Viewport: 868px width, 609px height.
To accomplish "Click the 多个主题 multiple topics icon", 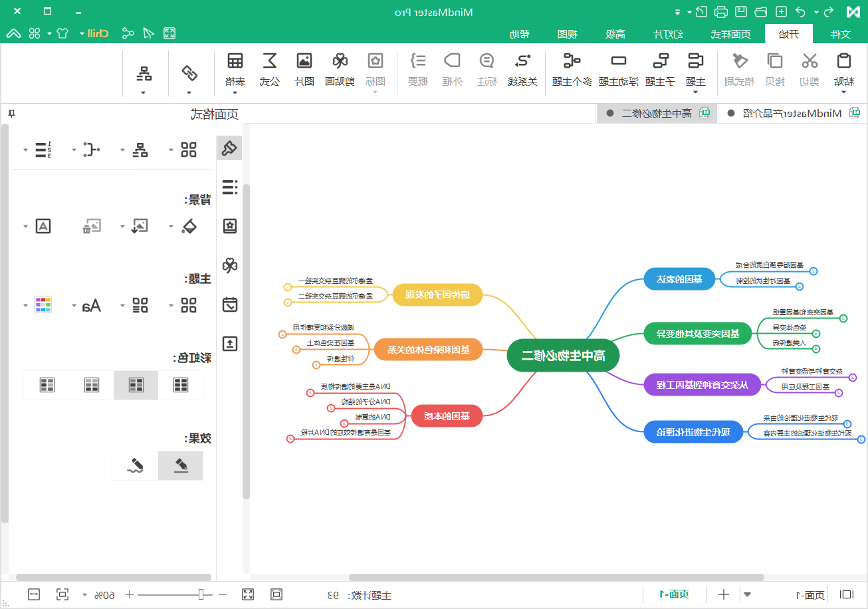I will tap(572, 61).
